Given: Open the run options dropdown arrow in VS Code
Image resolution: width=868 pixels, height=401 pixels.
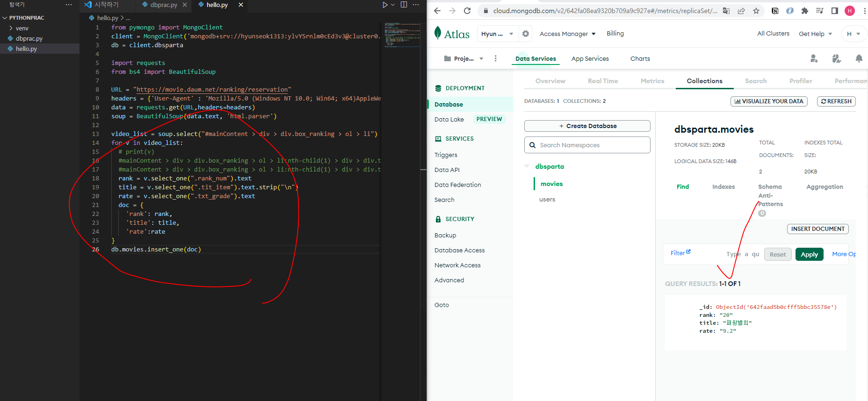Looking at the screenshot, I should point(393,5).
